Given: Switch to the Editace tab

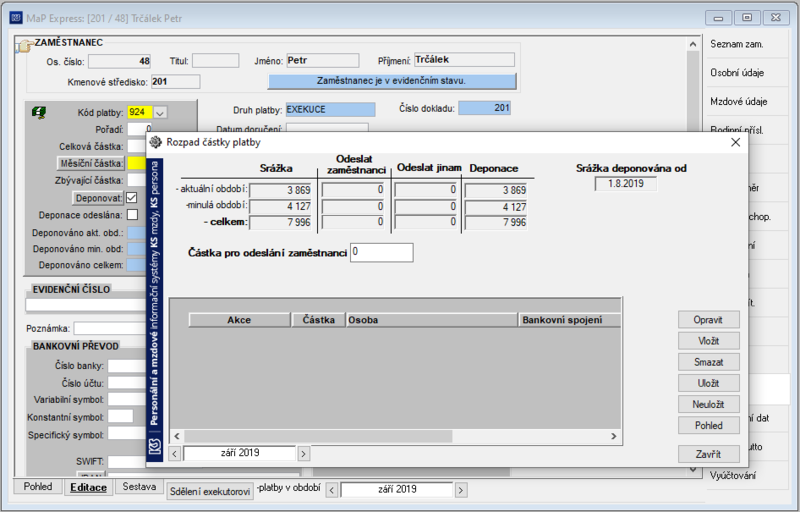Looking at the screenshot, I should [x=88, y=488].
